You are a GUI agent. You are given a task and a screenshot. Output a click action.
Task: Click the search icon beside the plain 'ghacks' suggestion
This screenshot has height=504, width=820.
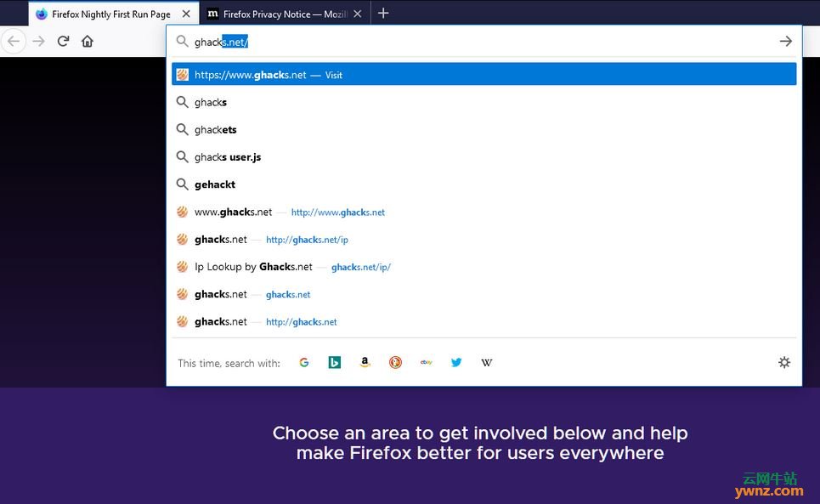(182, 102)
